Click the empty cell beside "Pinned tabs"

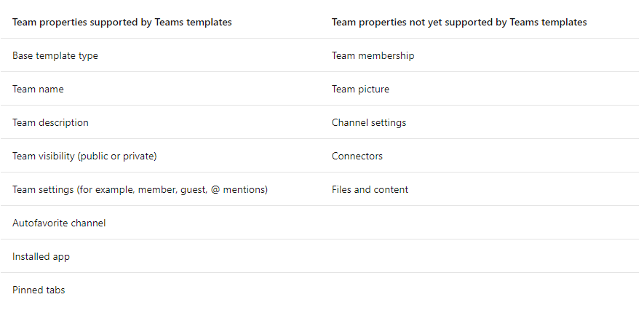480,290
